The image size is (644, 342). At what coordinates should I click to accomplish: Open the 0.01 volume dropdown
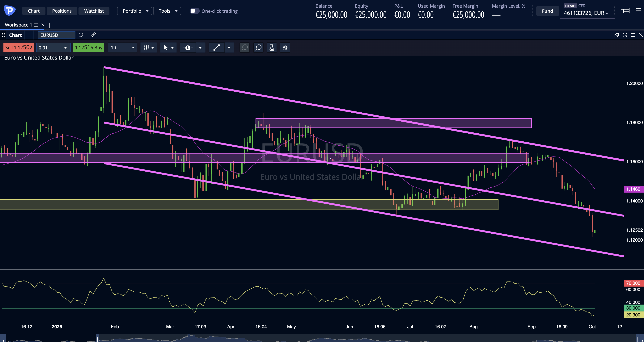point(53,48)
